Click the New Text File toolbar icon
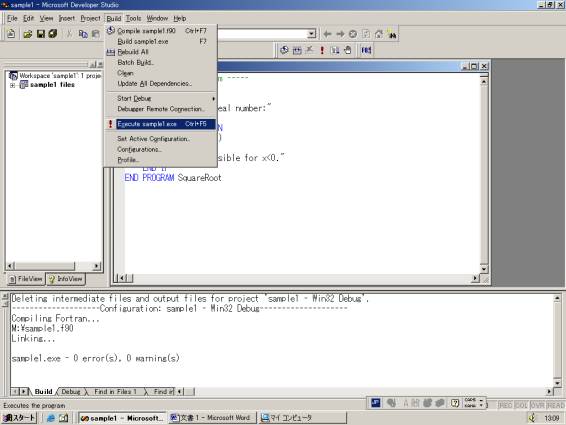Image resolution: width=566 pixels, height=425 pixels. 11,34
